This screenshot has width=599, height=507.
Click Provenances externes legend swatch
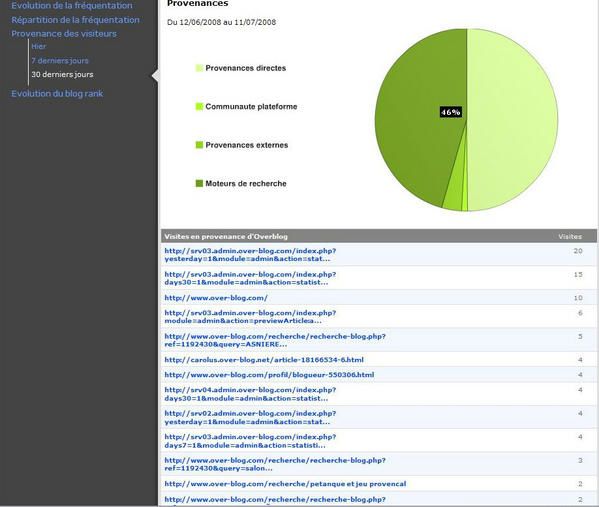click(x=199, y=145)
